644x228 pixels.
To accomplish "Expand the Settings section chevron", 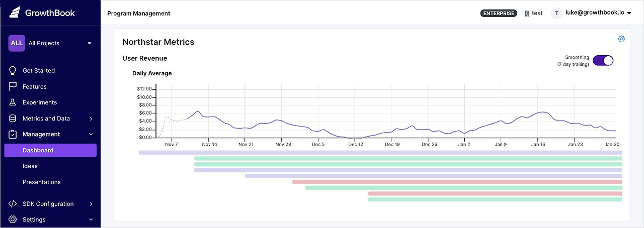I will (91, 220).
